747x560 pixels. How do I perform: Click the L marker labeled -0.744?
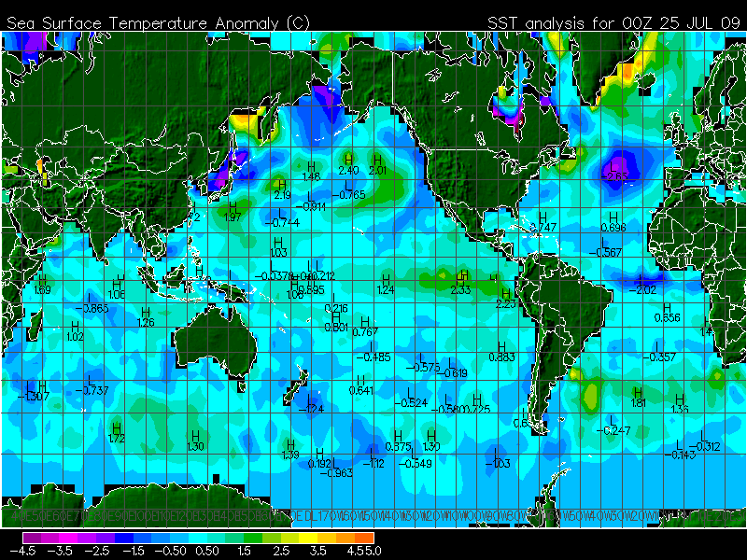tap(281, 212)
